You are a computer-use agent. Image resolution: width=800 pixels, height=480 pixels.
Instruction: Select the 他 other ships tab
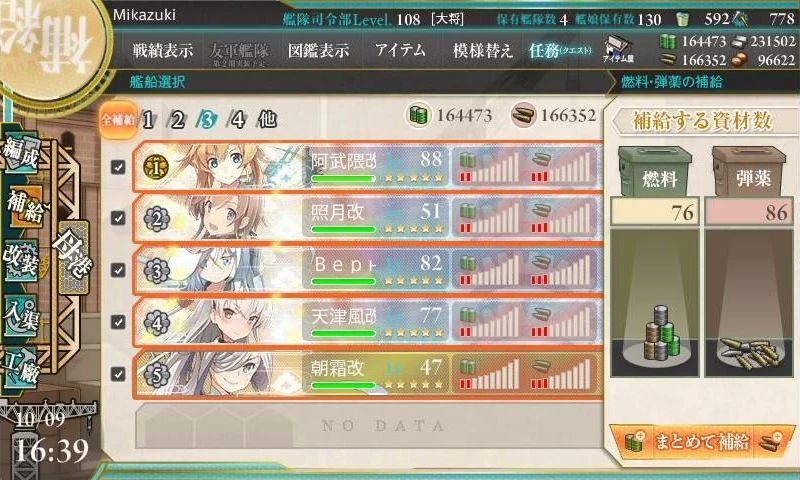(x=267, y=119)
